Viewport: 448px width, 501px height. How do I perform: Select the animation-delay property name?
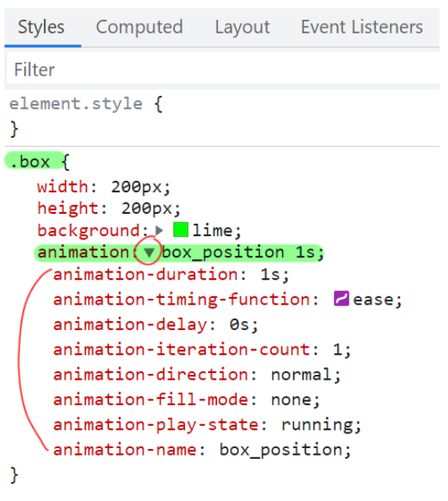(130, 324)
